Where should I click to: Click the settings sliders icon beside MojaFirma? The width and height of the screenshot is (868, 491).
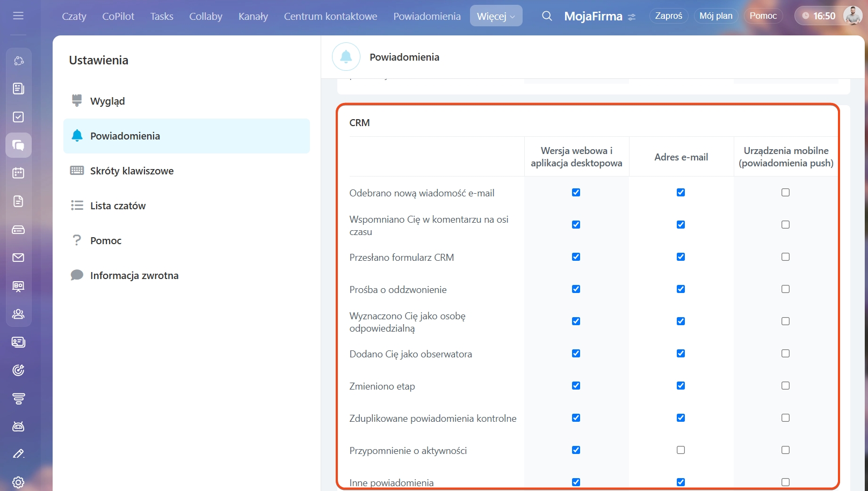(632, 17)
